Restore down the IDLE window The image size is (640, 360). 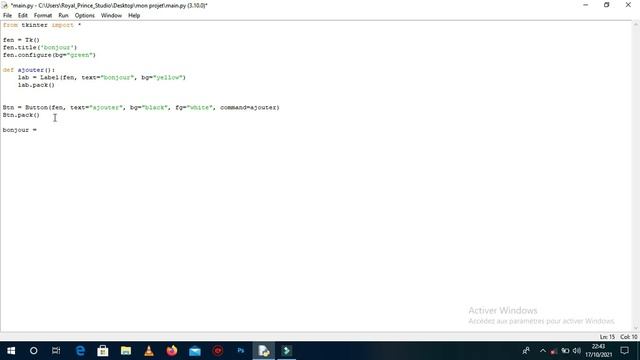point(607,5)
